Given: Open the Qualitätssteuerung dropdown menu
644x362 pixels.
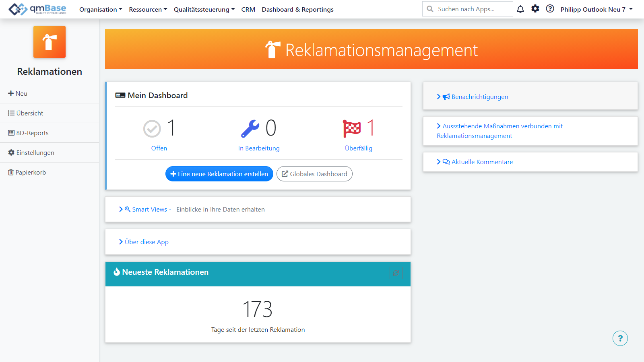Looking at the screenshot, I should pos(204,9).
